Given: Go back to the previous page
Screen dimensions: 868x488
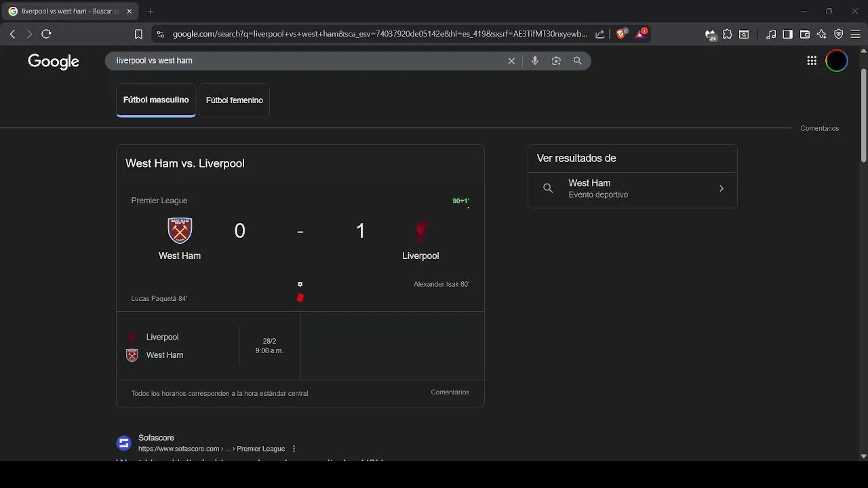Looking at the screenshot, I should point(12,34).
